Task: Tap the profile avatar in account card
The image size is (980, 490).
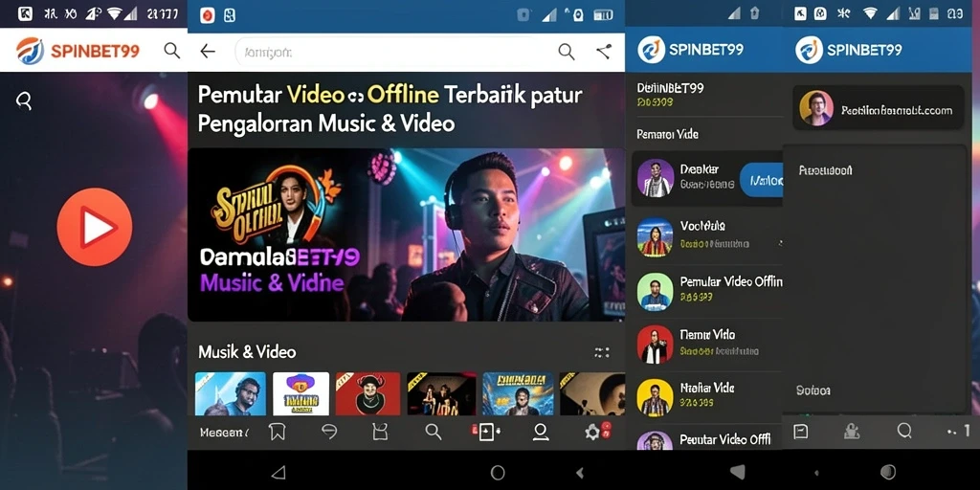Action: pos(816,108)
